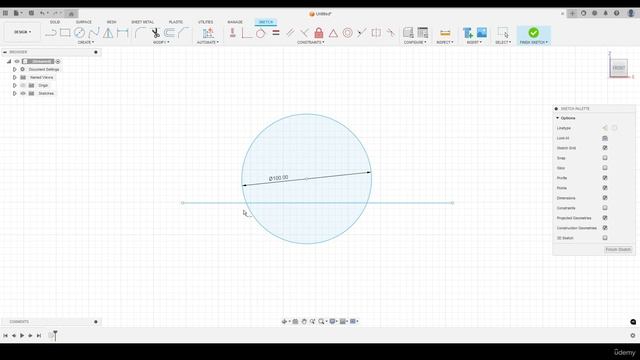Toggle the Dimensions checkbox
The image size is (640, 360).
tap(605, 198)
